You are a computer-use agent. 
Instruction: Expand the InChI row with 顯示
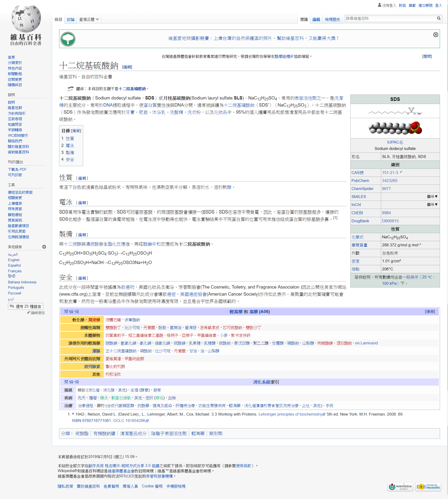[432, 205]
